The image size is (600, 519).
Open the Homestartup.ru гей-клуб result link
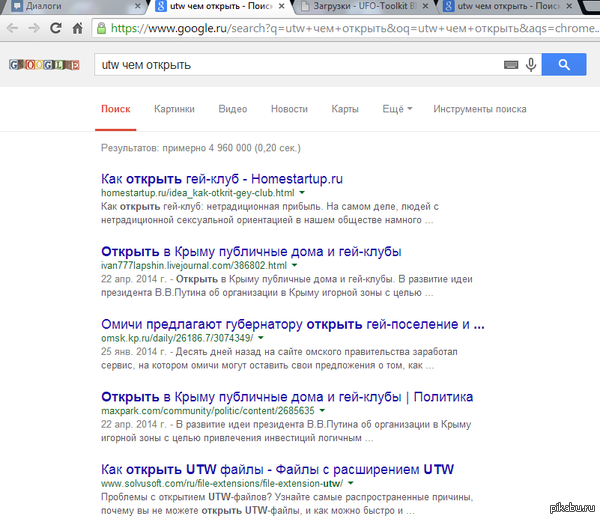pos(222,179)
